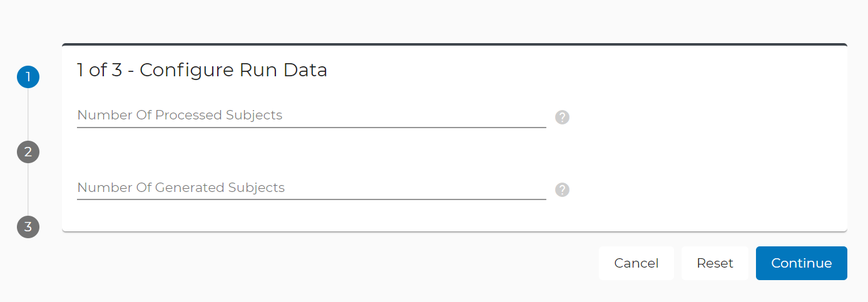
Task: Click the "1 of 3 - Configure Run Data" heading
Action: pyautogui.click(x=202, y=70)
